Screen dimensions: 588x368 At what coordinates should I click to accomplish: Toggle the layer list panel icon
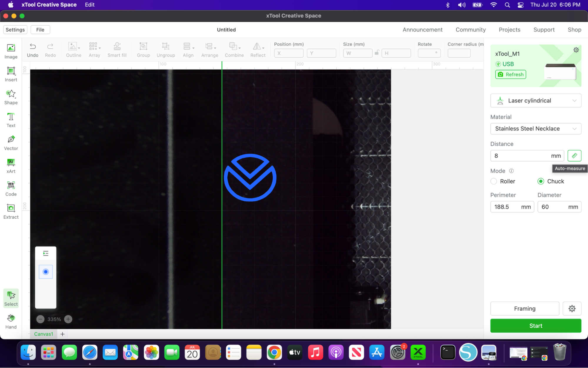[46, 253]
